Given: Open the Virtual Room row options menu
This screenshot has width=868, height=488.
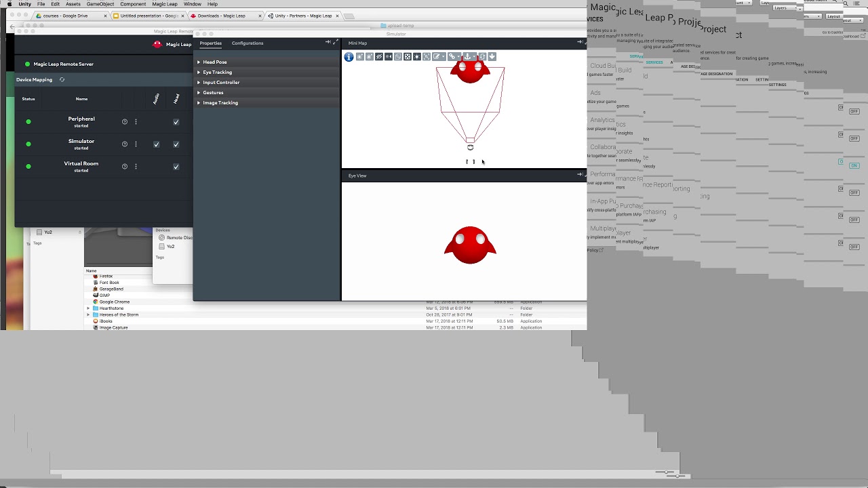Looking at the screenshot, I should (x=136, y=167).
